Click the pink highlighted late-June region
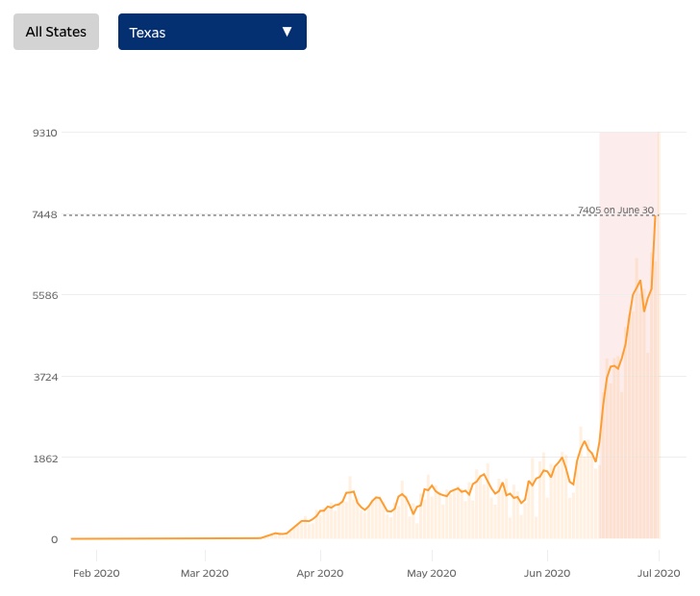700x596 pixels. coord(630,335)
